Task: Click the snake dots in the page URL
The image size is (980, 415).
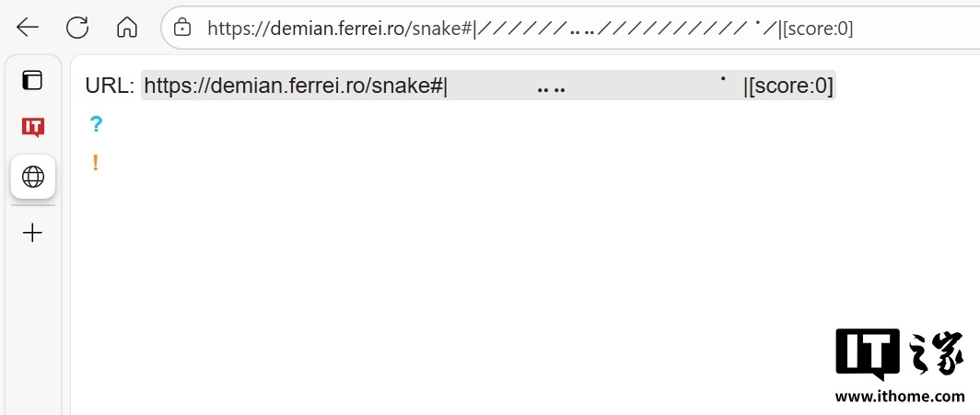Action: click(551, 90)
